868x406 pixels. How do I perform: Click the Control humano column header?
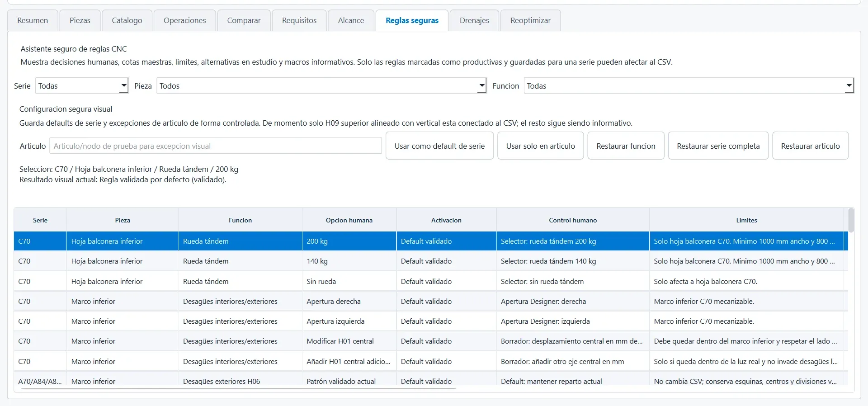coord(573,220)
